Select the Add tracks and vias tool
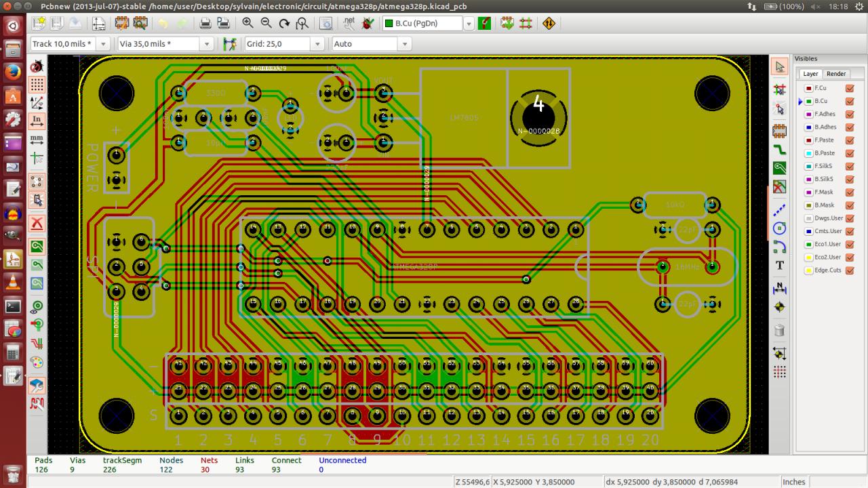This screenshot has width=868, height=488. pyautogui.click(x=779, y=149)
